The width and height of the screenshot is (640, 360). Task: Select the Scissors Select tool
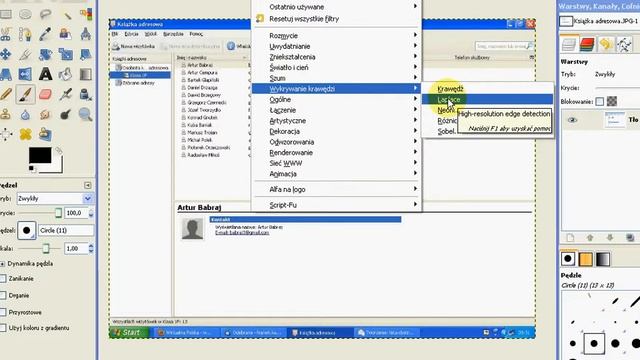click(5, 34)
